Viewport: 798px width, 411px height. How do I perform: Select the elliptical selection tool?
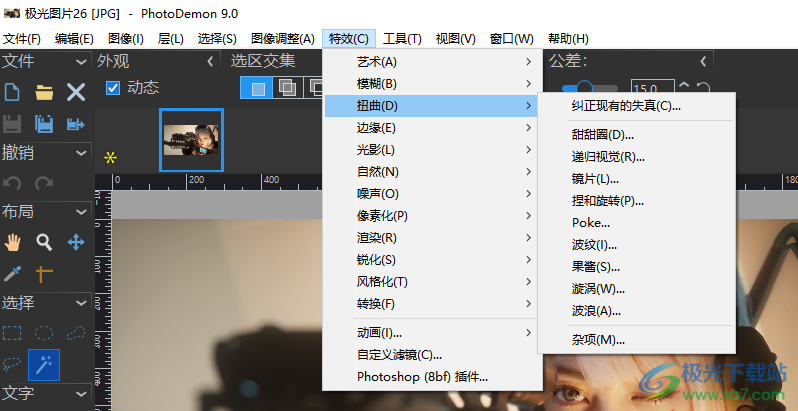[44, 333]
